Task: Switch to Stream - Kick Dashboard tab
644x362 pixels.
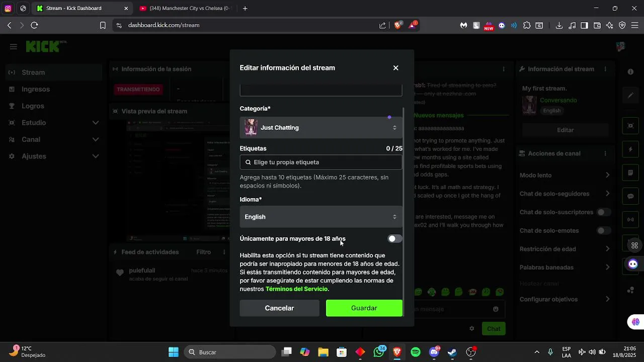Action: point(83,9)
